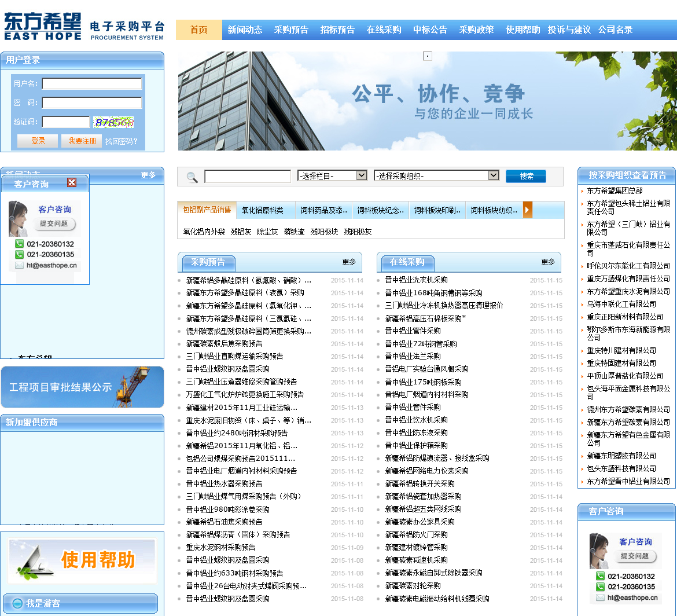The height and width of the screenshot is (616, 677).
Task: Open 公司名录 in navigation bar
Action: tap(615, 30)
